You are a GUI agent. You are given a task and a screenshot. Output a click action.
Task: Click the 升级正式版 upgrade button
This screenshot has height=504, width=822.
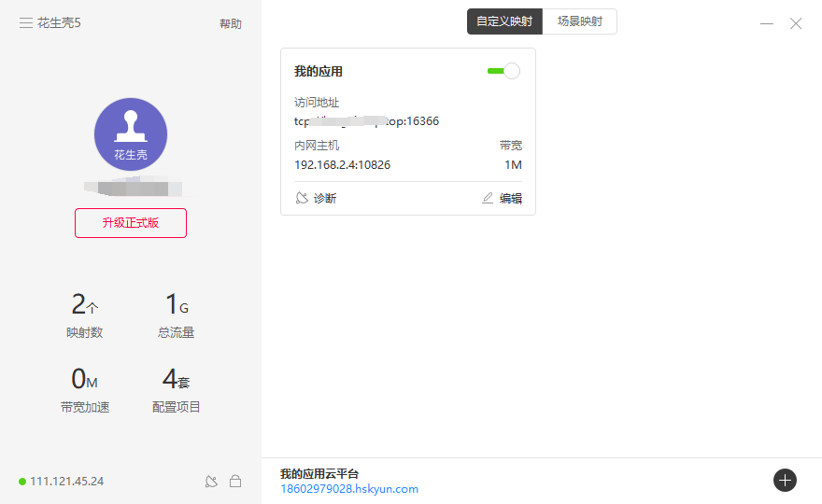[131, 223]
